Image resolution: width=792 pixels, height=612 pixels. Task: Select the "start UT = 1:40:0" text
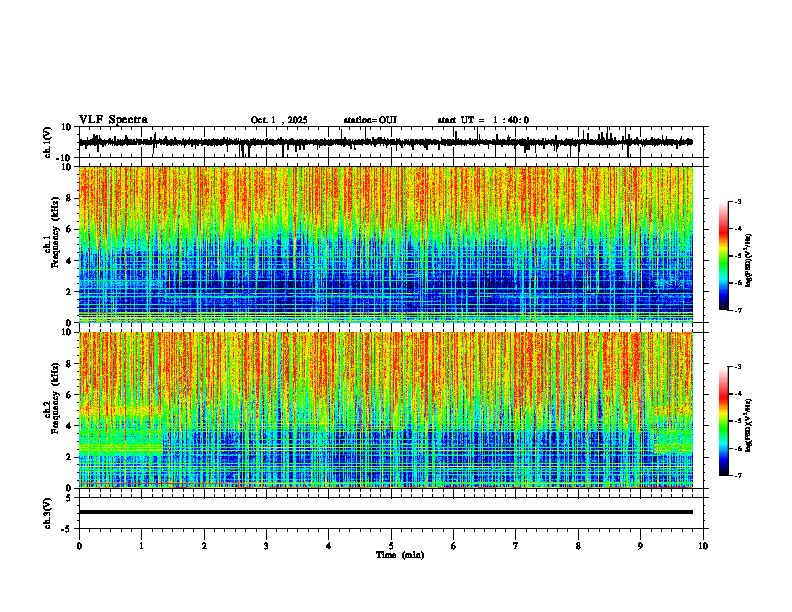point(483,120)
